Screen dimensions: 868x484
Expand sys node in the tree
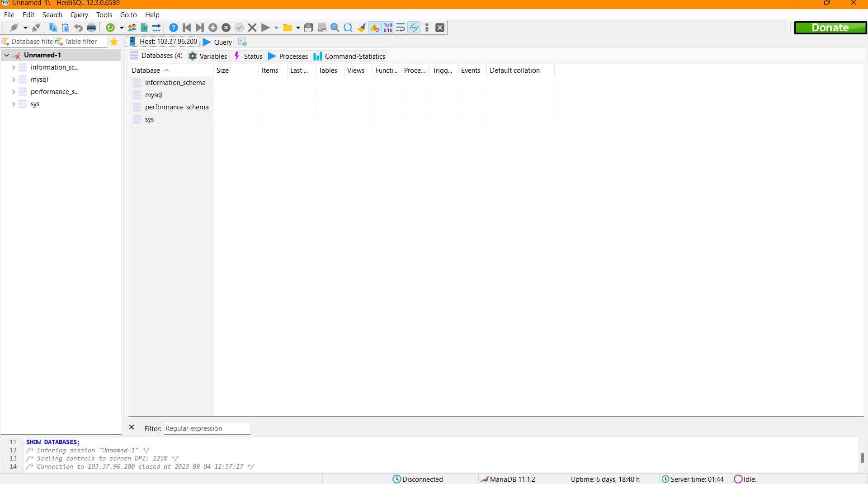click(x=14, y=104)
